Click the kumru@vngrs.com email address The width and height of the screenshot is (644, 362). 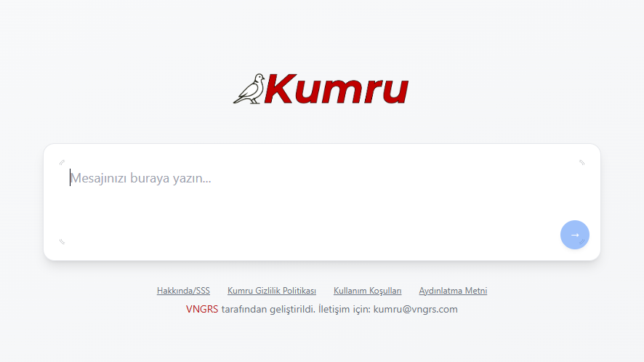point(415,309)
